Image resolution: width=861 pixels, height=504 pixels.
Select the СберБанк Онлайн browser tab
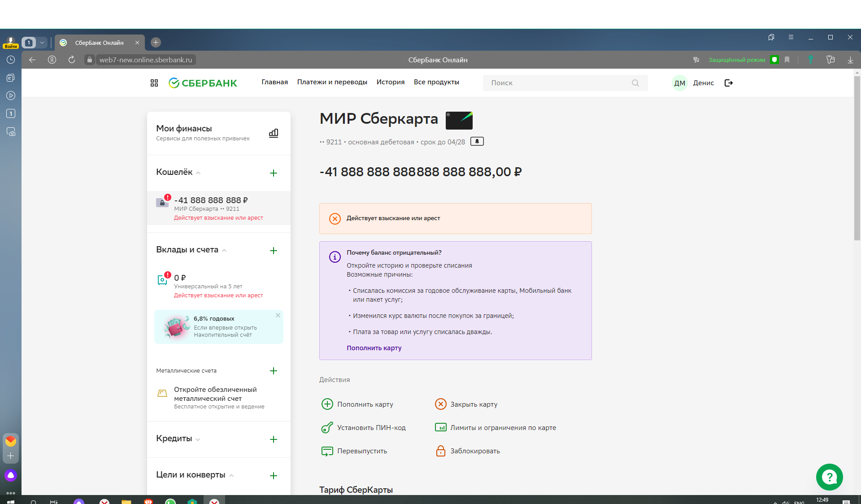pos(100,43)
